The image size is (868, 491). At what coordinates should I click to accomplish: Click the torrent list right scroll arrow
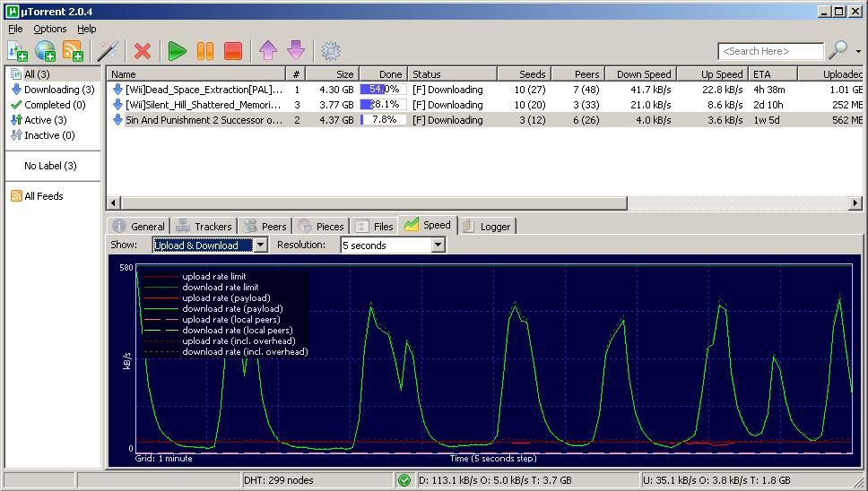pos(855,202)
